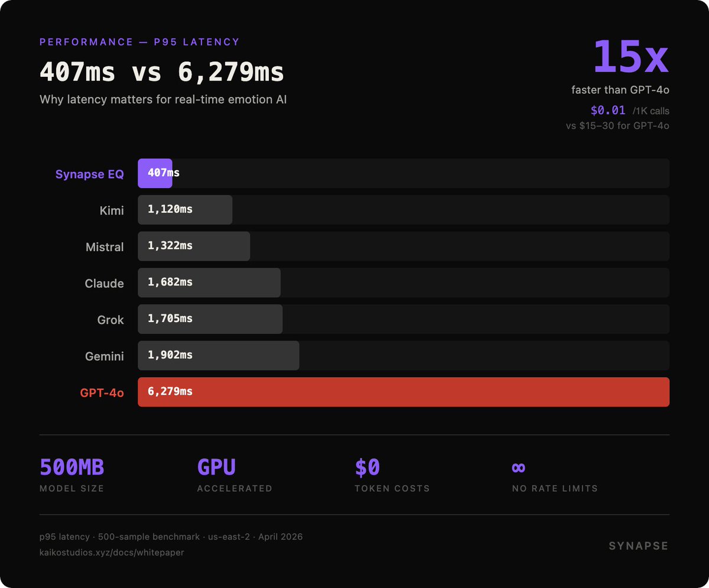This screenshot has height=588, width=709.
Task: Click the Mistral 1,322ms bar
Action: (x=194, y=246)
